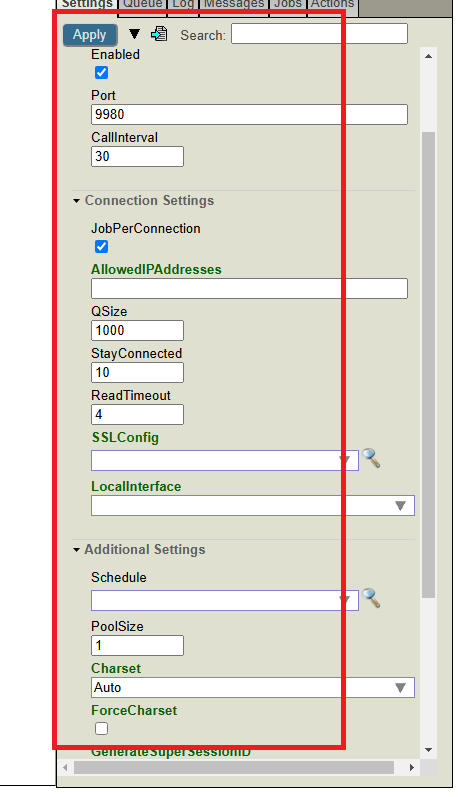Click the magnifier icon next to SSLConfig
459x797 pixels.
click(372, 458)
